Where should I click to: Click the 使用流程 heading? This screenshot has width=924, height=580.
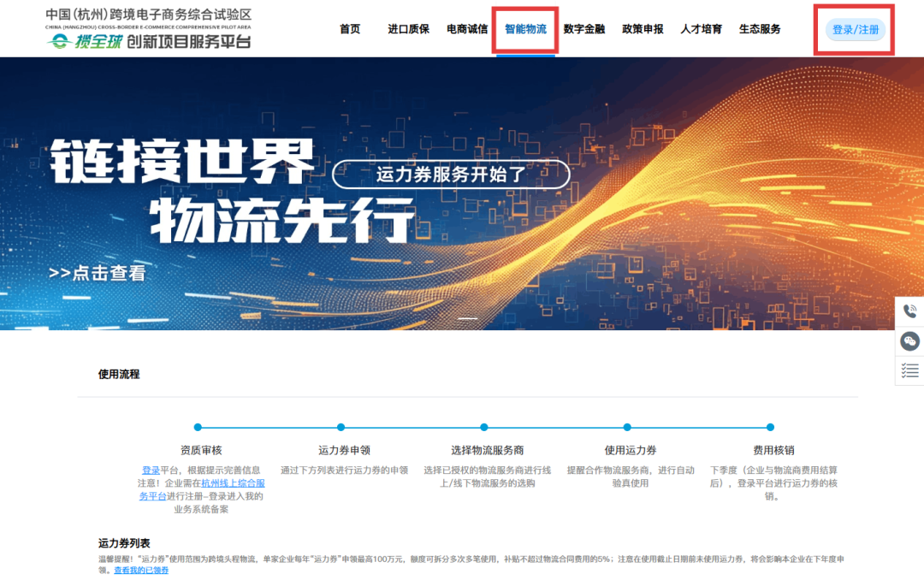point(119,375)
